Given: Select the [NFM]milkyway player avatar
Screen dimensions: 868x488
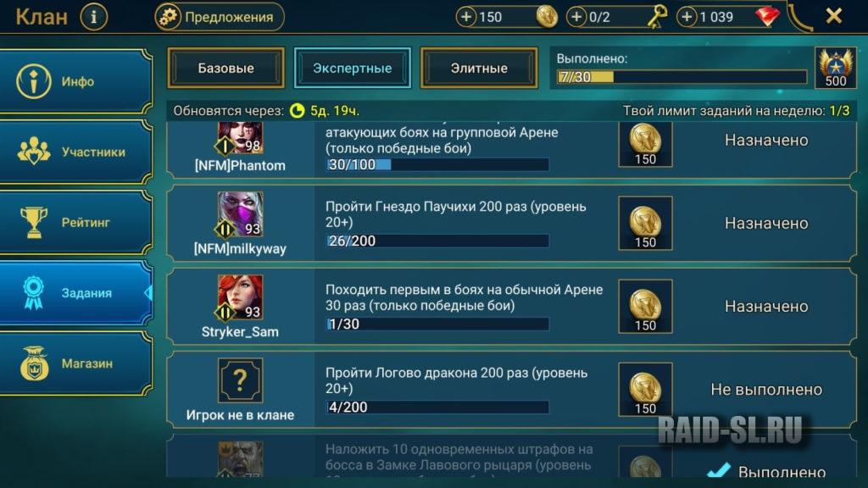Looking at the screenshot, I should point(240,214).
